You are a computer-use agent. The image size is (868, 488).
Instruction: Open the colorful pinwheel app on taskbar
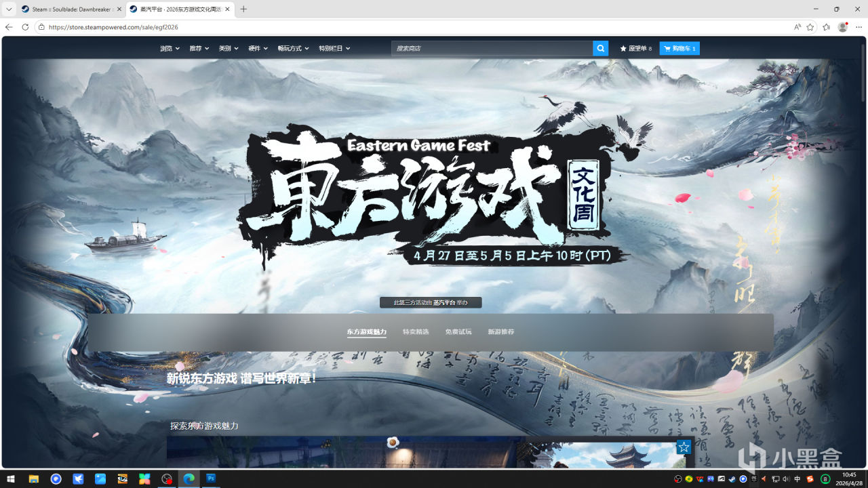[144, 479]
